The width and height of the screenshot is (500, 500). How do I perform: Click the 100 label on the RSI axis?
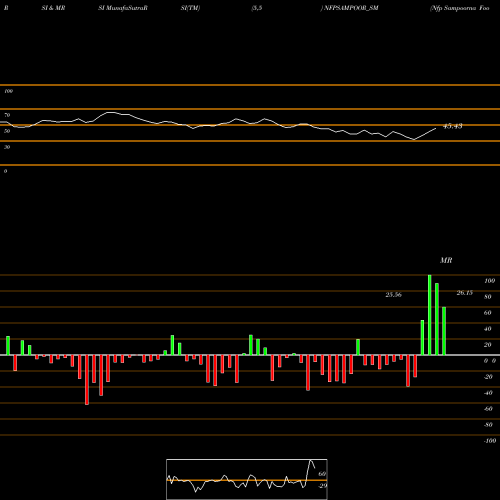point(8,91)
